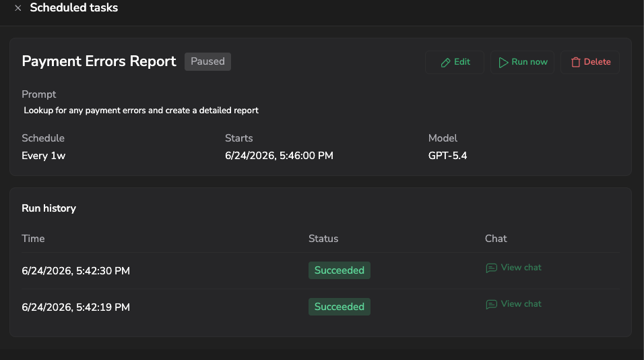Click the prompt text about payment errors

click(x=141, y=110)
